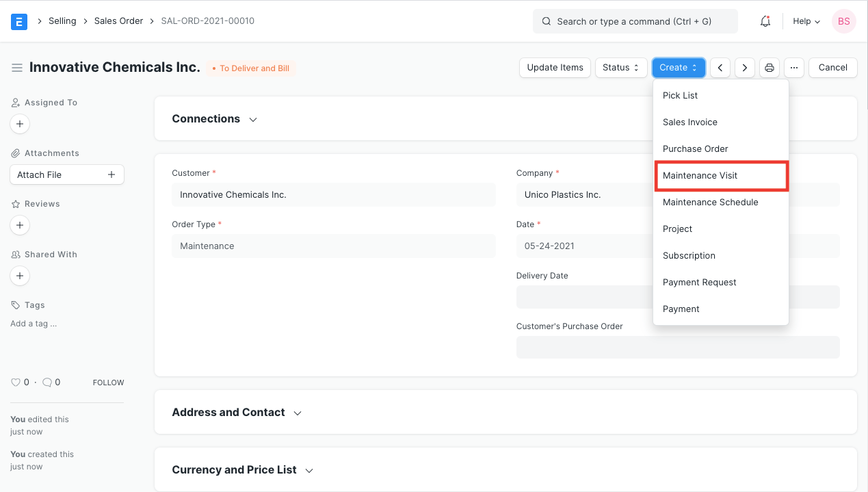Click the print icon button
The height and width of the screenshot is (492, 868).
pos(770,68)
